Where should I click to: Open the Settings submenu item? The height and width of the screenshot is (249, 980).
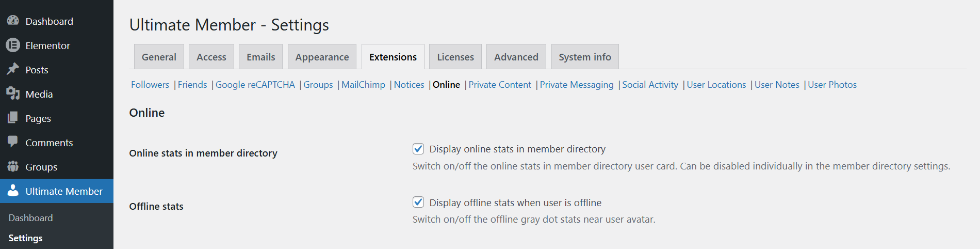25,238
